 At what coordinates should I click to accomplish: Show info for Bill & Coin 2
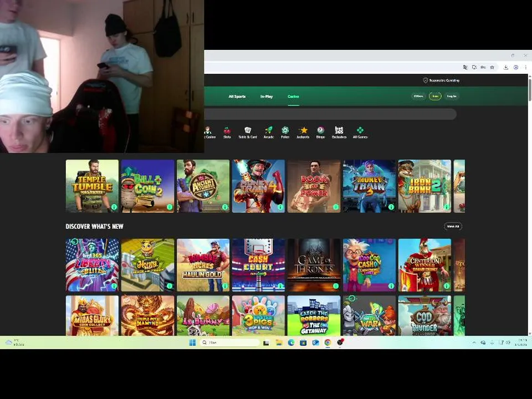click(170, 207)
